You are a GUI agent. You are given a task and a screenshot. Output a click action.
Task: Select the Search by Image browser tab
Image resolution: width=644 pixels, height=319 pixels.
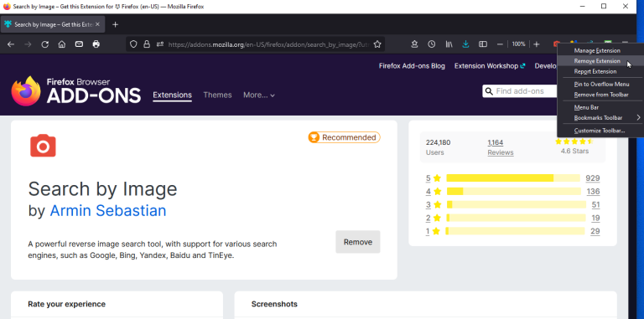point(52,24)
